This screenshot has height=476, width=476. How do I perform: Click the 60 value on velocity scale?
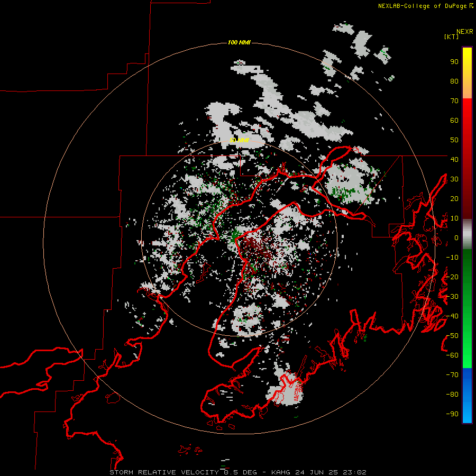pyautogui.click(x=454, y=120)
